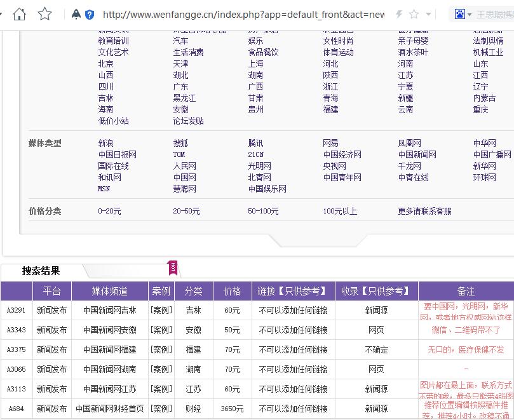Open the [案例] link for 中国新闻网安徽
The height and width of the screenshot is (420, 514).
pyautogui.click(x=161, y=330)
